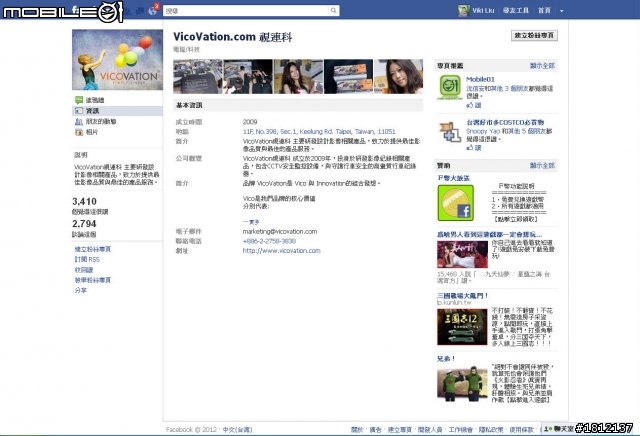The image size is (640, 436).
Task: Open first photo strip thumbnail
Action: 198,76
